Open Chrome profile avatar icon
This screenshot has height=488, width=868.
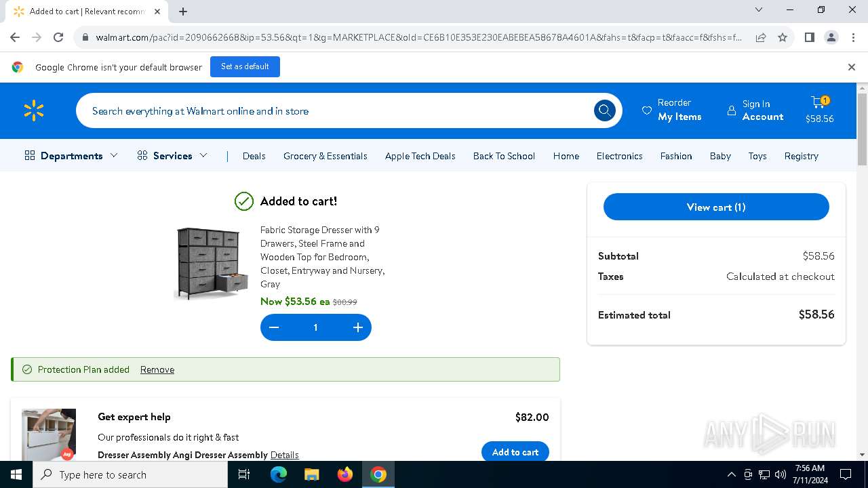831,37
